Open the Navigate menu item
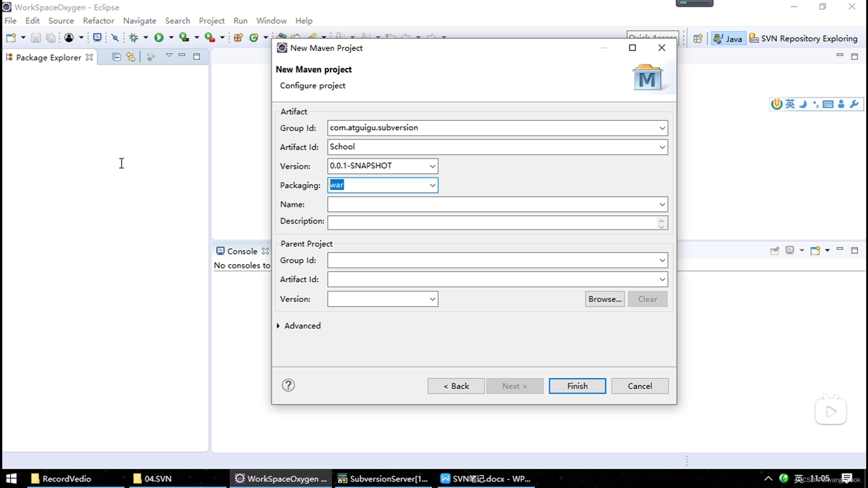The image size is (868, 488). coord(140,20)
